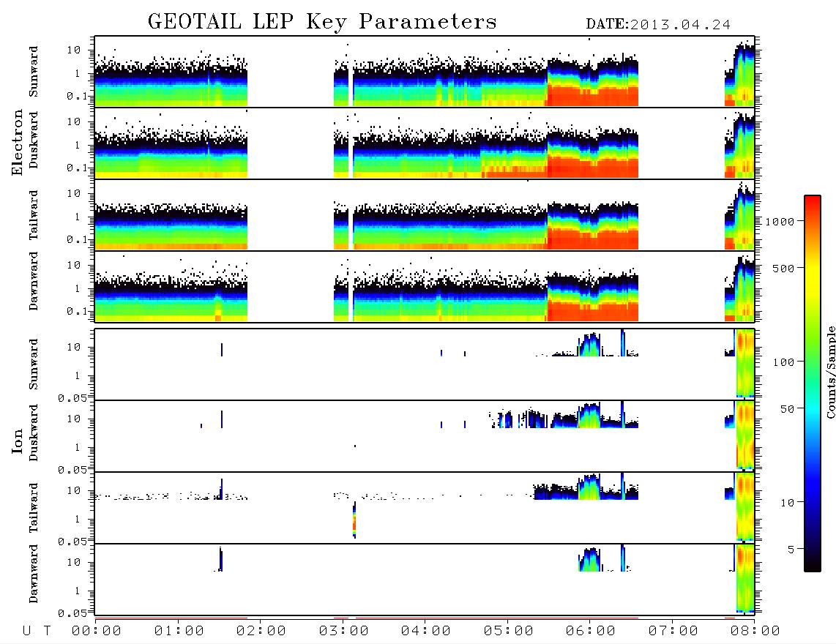
Task: Click the '0.05' tick of Ion Dawnward panel
Action: (x=72, y=613)
